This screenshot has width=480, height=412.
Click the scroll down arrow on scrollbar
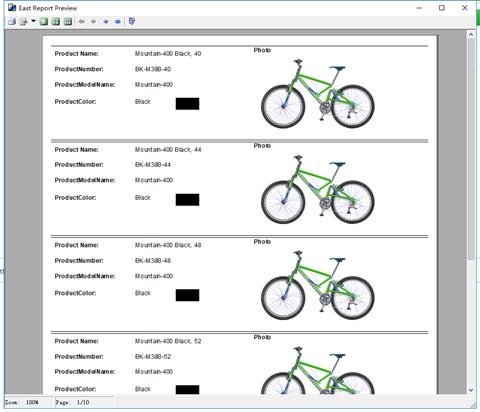(x=471, y=389)
